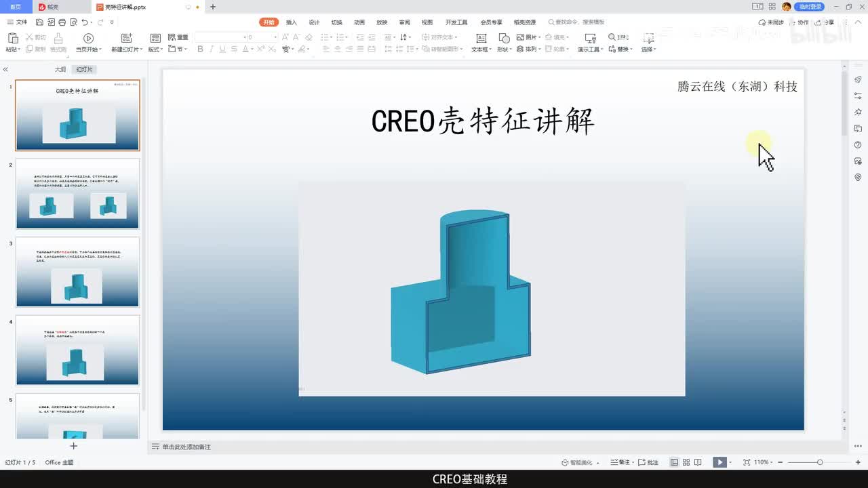868x488 pixels.
Task: Toggle Subscript formatting
Action: (x=273, y=49)
